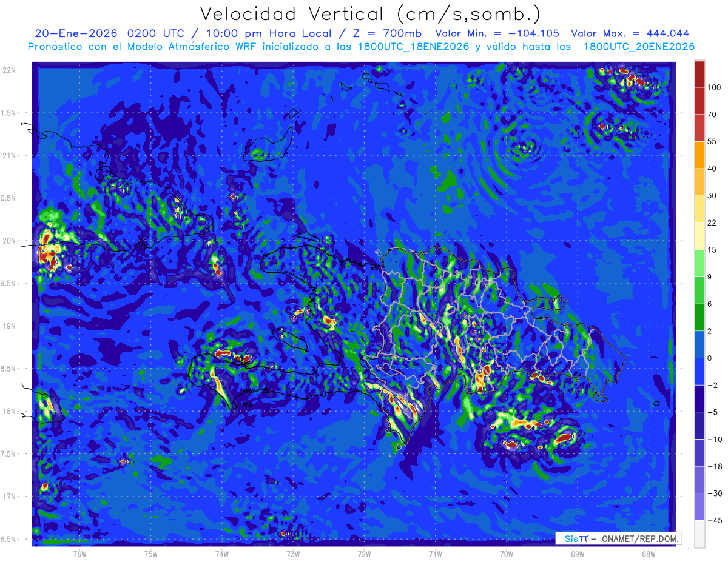Click the '70W' longitude label
The height and width of the screenshot is (562, 728).
click(x=506, y=554)
